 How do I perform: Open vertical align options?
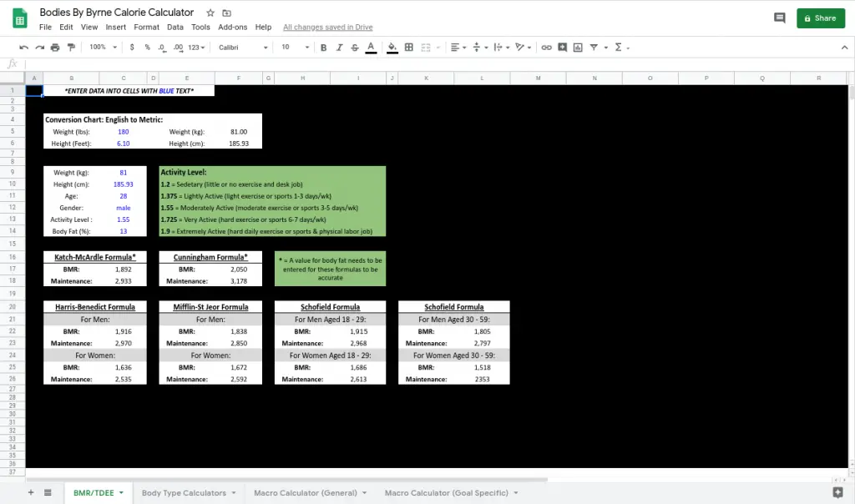[480, 48]
